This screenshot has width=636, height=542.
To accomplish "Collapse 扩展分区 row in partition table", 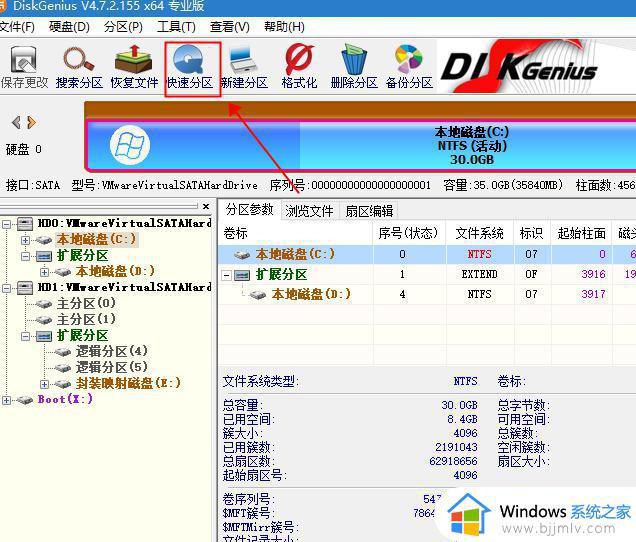I will pyautogui.click(x=227, y=275).
